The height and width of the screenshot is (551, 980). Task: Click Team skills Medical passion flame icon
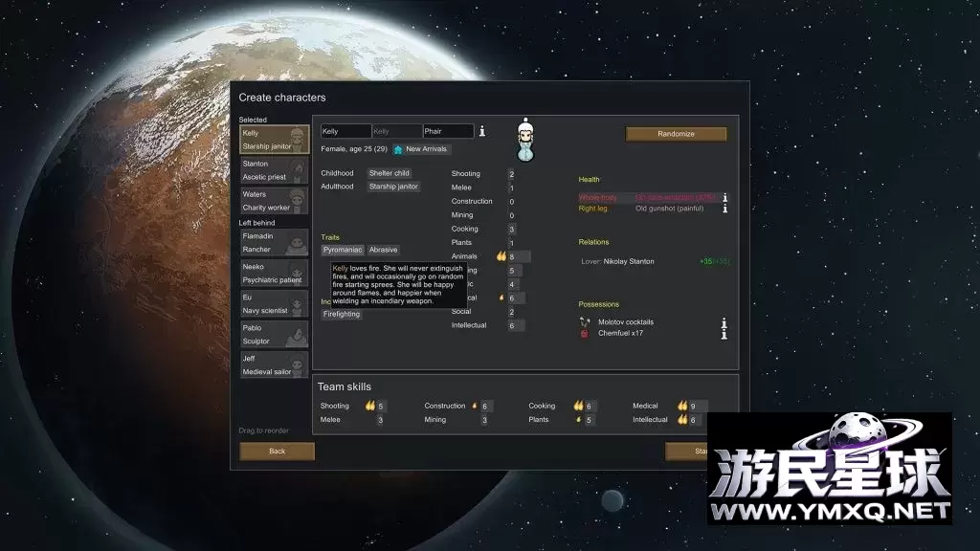click(682, 406)
